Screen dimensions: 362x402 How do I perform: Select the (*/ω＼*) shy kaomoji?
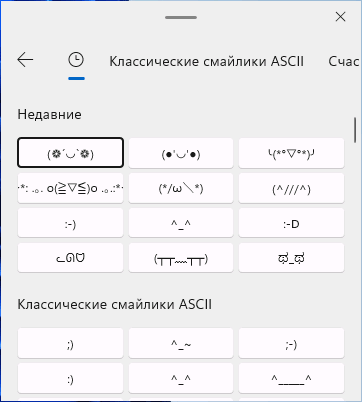pyautogui.click(x=181, y=188)
